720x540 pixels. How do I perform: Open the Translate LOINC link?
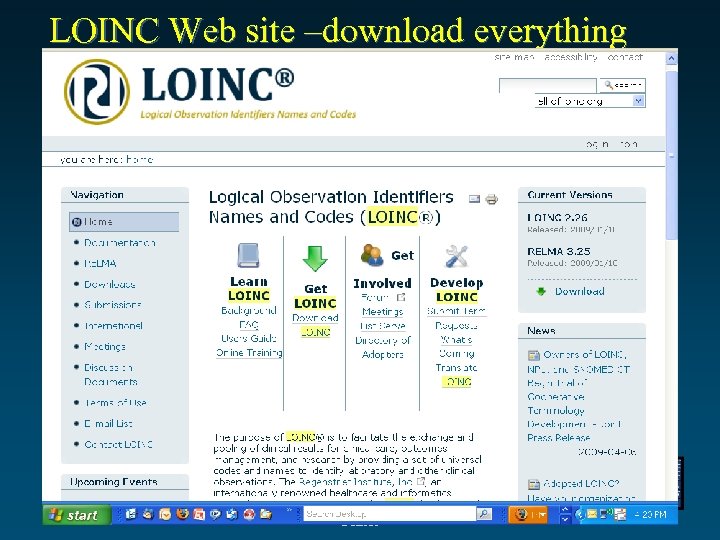click(x=456, y=375)
